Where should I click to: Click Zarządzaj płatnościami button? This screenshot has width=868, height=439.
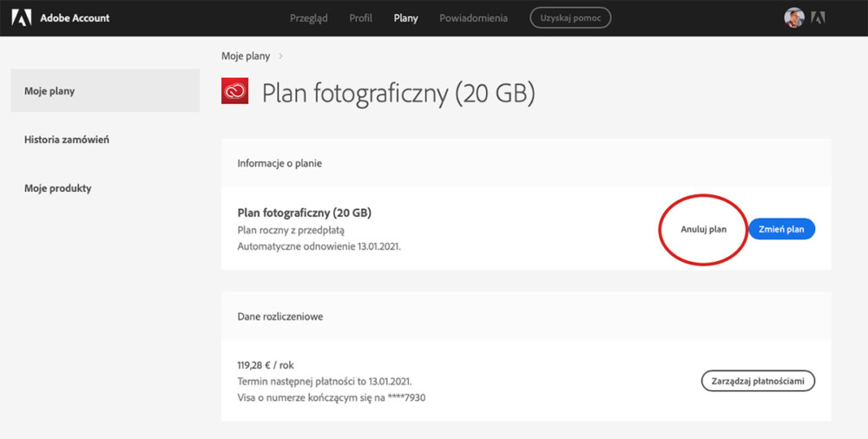point(759,381)
